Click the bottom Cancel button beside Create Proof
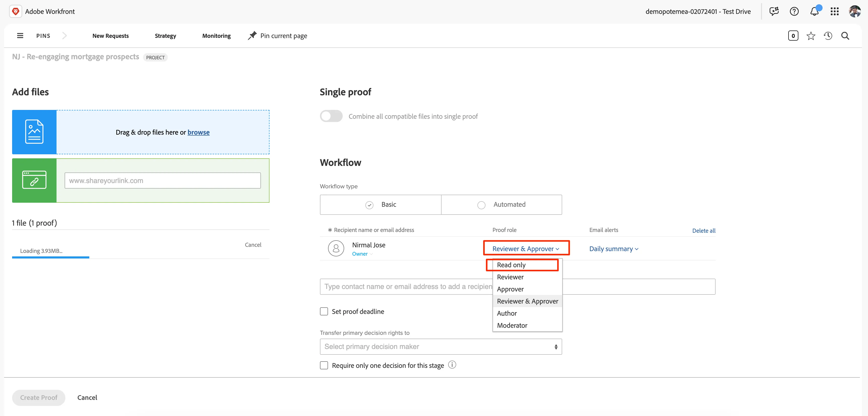 [x=87, y=398]
